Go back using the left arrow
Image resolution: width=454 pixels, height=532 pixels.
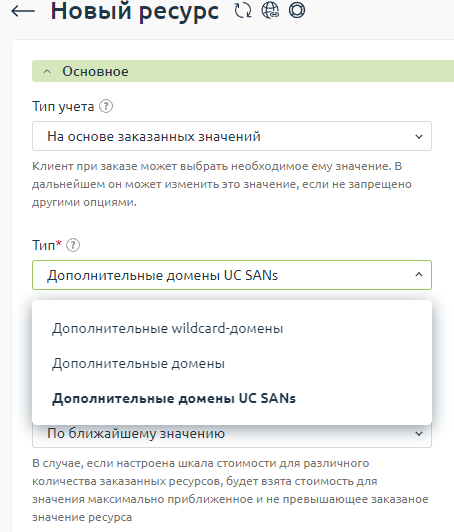(x=23, y=11)
